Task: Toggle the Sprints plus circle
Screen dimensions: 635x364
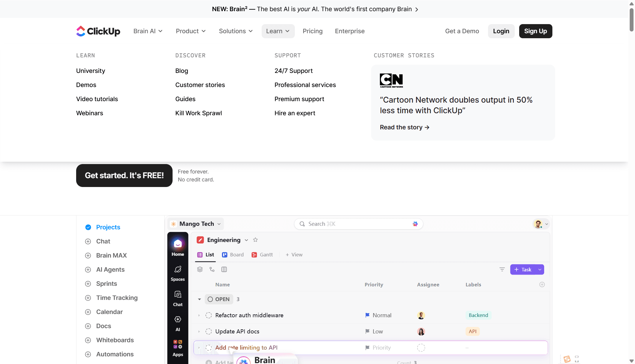Action: pyautogui.click(x=88, y=284)
